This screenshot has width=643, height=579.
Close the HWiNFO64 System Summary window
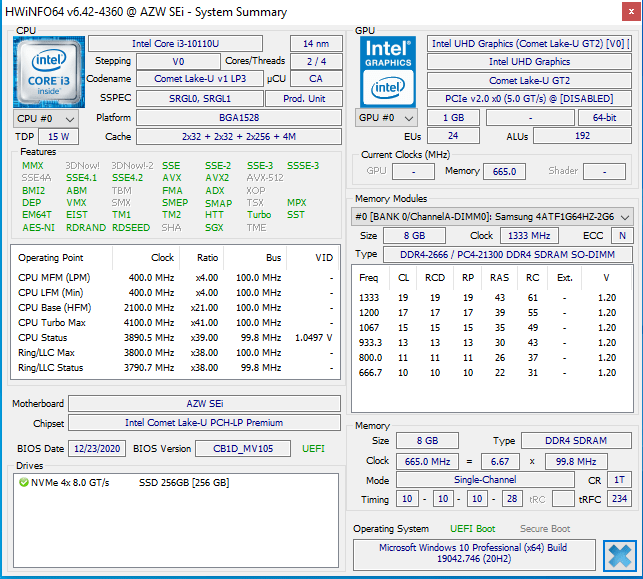632,12
